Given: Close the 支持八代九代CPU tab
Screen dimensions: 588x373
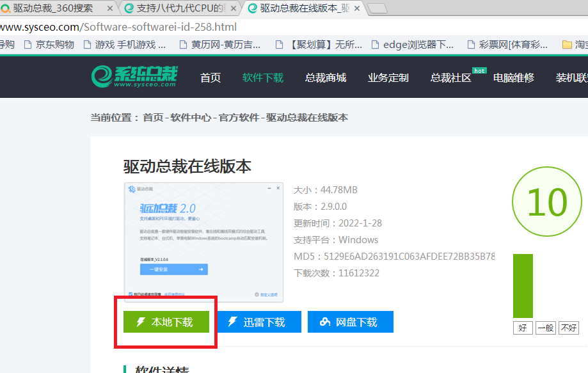Looking at the screenshot, I should pos(234,8).
